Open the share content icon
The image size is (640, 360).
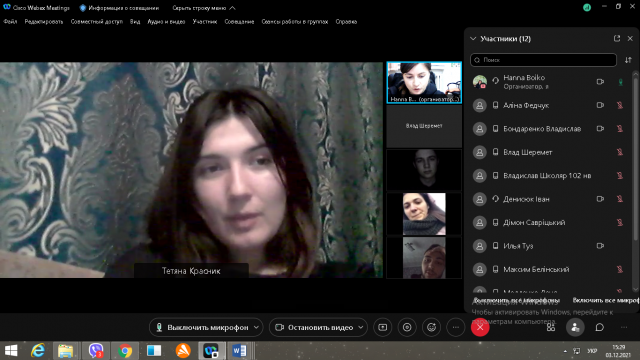point(382,327)
